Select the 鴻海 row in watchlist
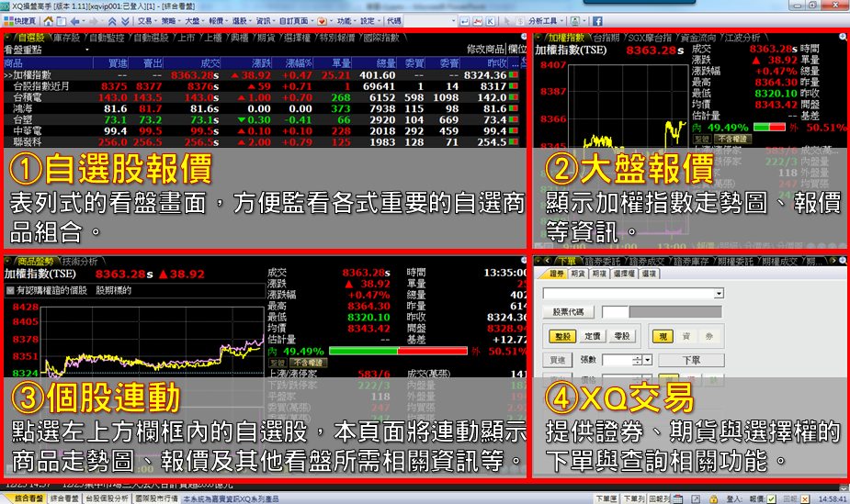 point(261,109)
